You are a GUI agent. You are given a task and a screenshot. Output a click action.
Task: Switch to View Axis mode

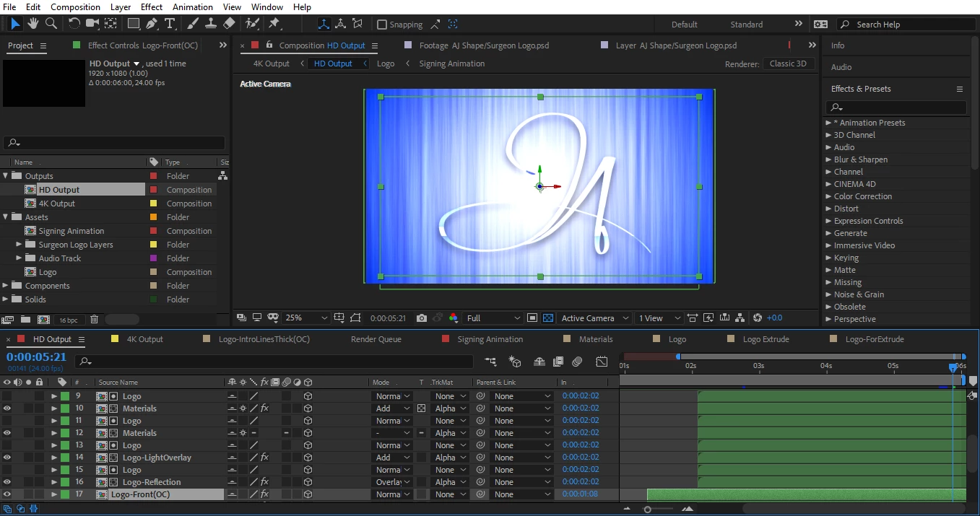(357, 24)
